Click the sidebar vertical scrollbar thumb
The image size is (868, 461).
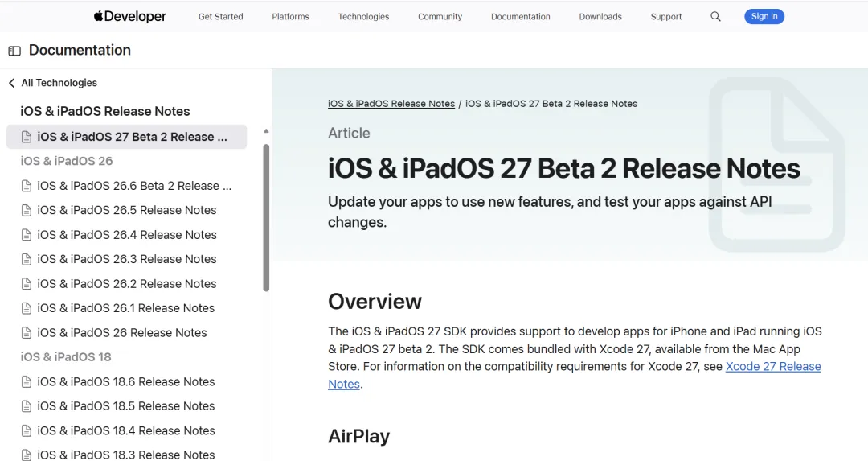coord(266,217)
